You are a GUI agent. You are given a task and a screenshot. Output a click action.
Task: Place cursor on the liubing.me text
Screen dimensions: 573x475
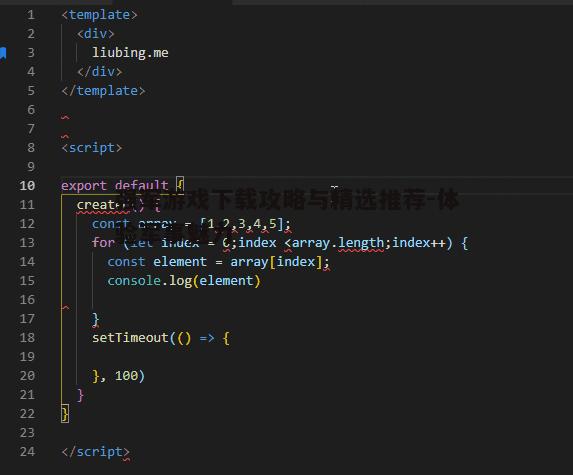(x=130, y=53)
